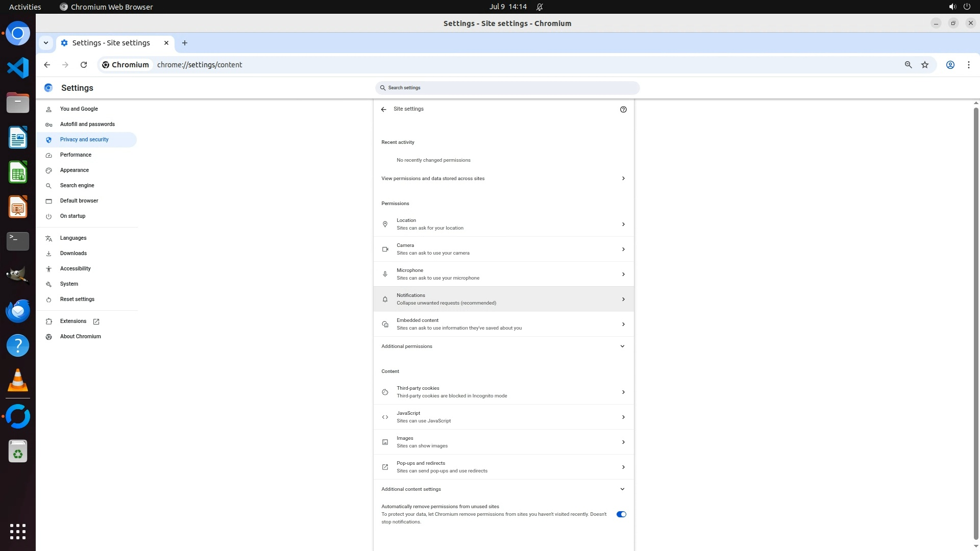Click the browser reload button
This screenshot has height=551, width=980.
[x=84, y=65]
